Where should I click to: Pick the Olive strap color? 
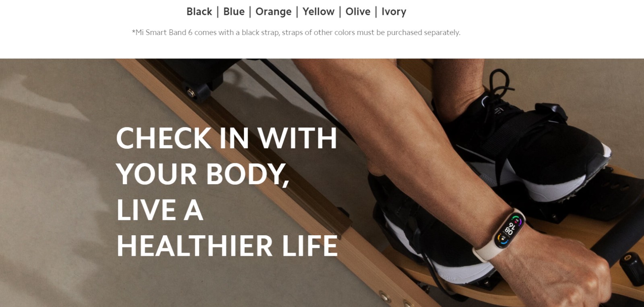(x=358, y=12)
